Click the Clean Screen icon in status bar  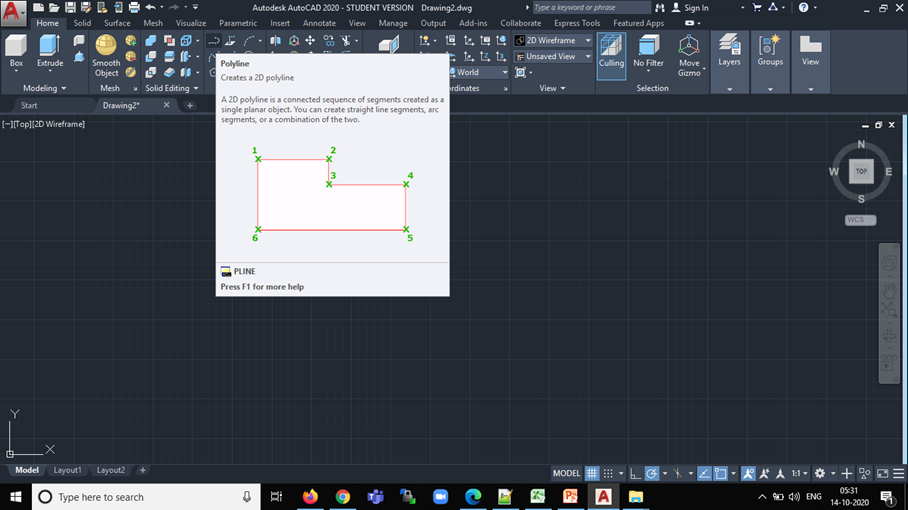coord(883,474)
